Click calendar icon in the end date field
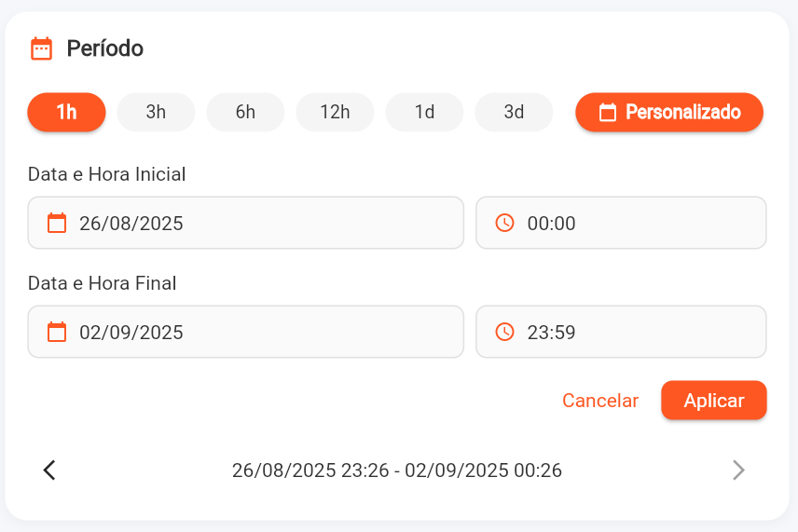Image resolution: width=798 pixels, height=532 pixels. click(x=57, y=332)
